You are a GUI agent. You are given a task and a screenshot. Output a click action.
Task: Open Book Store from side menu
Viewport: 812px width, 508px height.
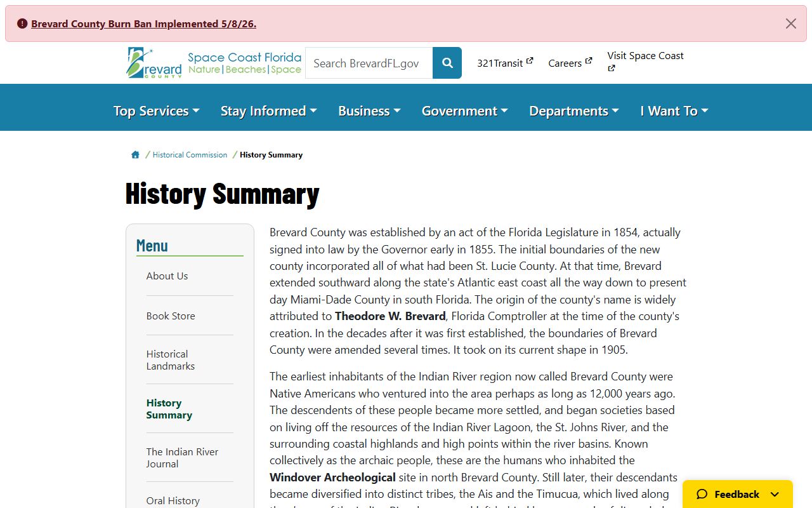171,316
